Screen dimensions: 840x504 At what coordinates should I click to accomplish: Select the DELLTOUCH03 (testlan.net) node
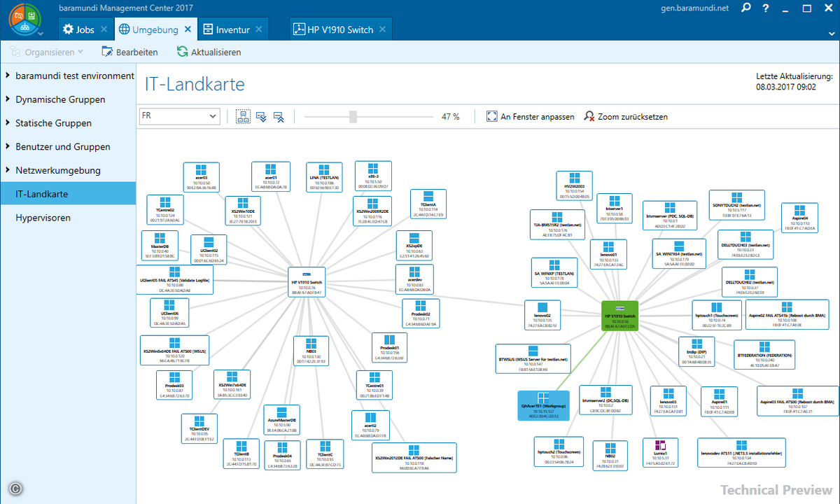pyautogui.click(x=746, y=245)
